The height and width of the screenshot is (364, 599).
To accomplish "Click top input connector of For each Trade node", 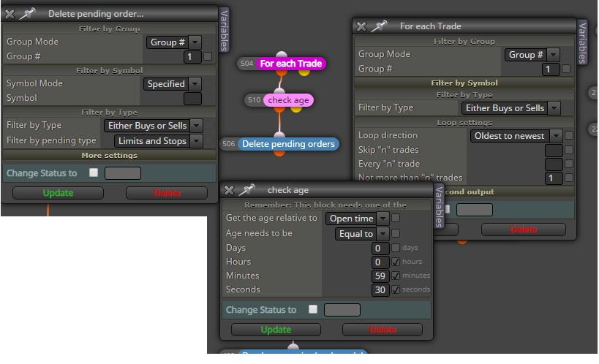I will click(x=282, y=55).
